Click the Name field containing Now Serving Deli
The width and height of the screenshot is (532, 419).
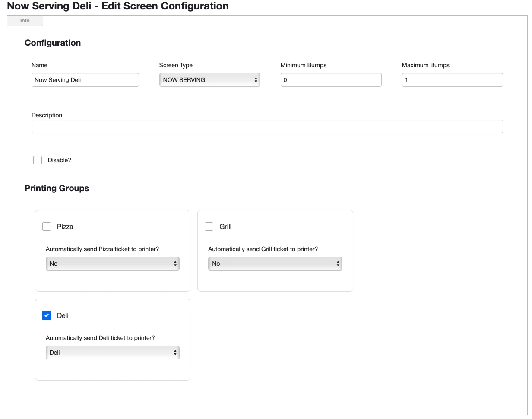tap(85, 80)
